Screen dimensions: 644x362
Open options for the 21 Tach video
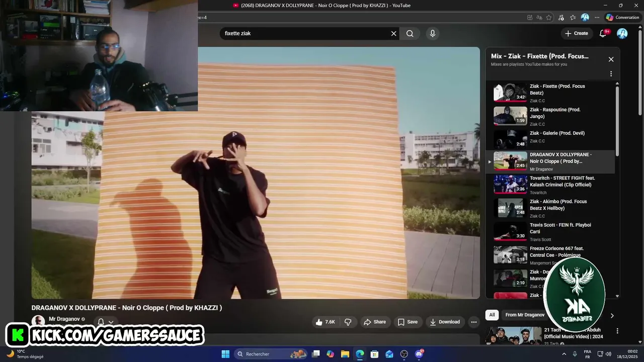click(617, 331)
